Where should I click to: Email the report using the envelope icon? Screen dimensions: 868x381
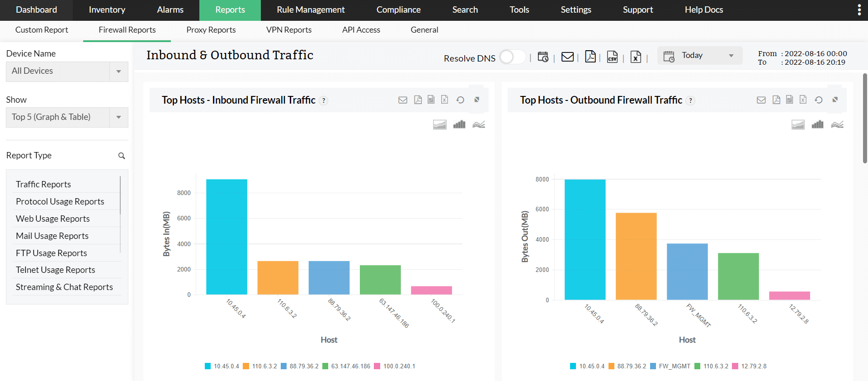[x=567, y=57]
